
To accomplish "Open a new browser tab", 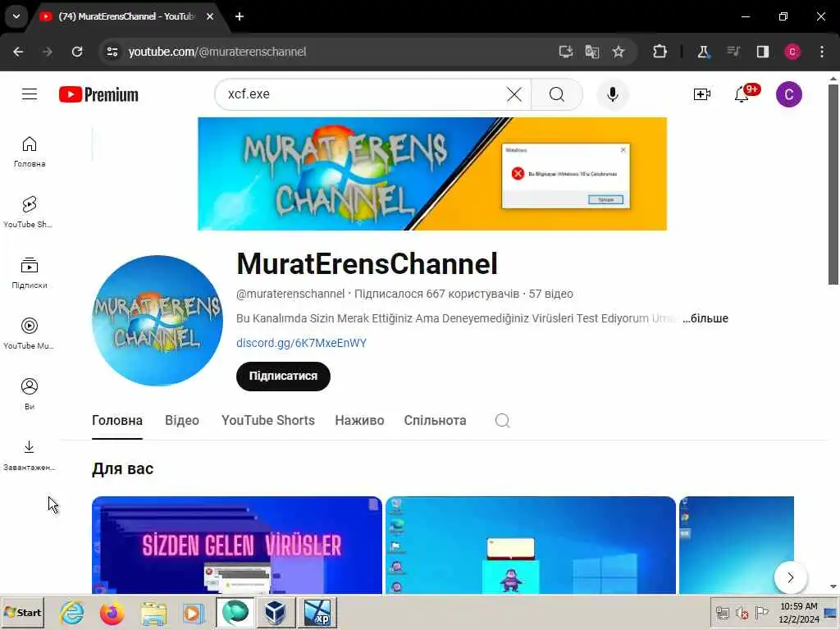I will click(240, 16).
